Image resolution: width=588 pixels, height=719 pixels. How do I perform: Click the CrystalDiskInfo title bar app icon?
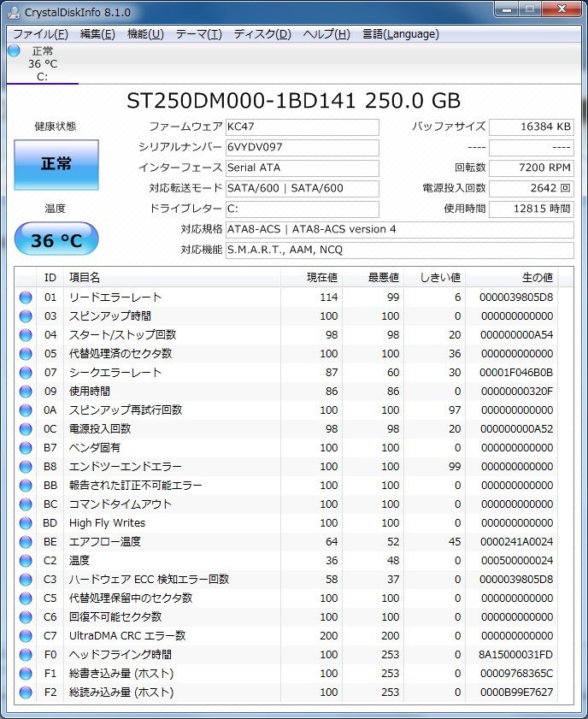(x=15, y=12)
